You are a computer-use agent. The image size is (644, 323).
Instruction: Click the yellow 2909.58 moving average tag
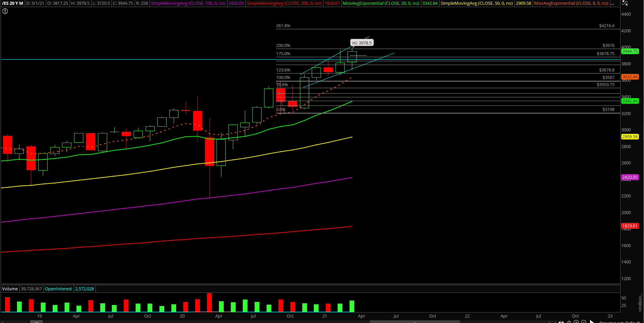(630, 137)
